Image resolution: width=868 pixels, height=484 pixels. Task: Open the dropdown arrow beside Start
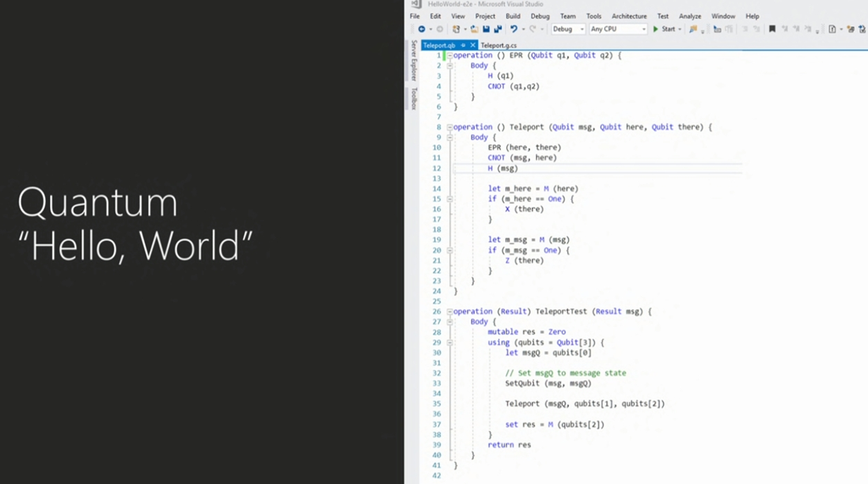click(x=680, y=30)
